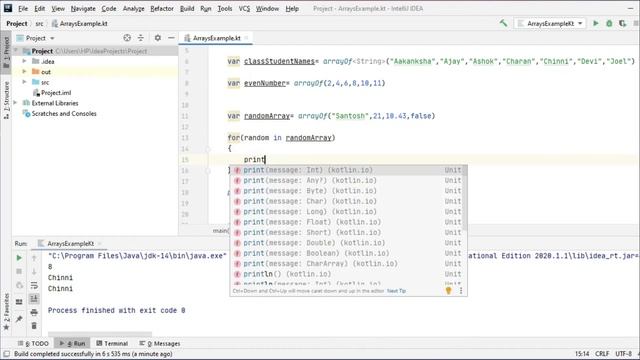The height and width of the screenshot is (360, 640).
Task: Run with coverage icon in toolbar
Action: click(622, 24)
